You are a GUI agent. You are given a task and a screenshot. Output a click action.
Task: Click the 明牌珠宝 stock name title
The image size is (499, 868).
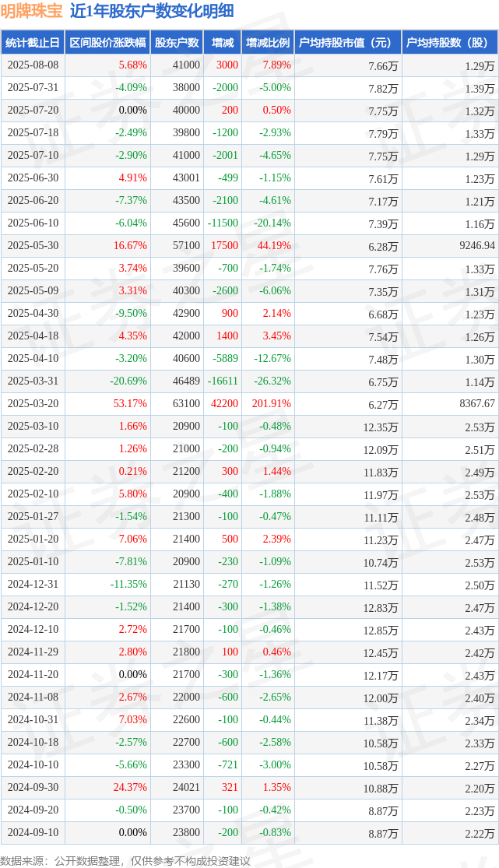pos(31,11)
